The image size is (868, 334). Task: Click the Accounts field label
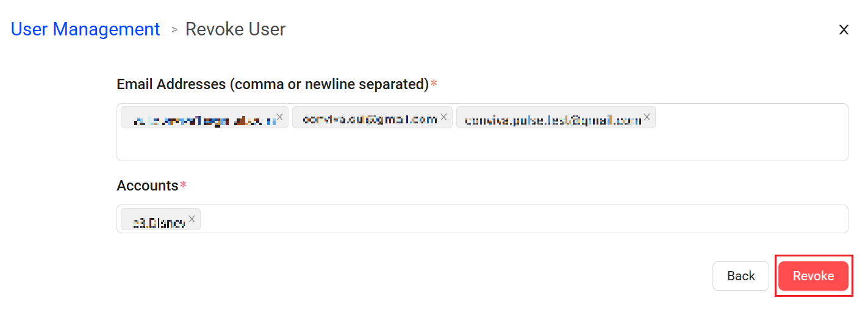coord(147,186)
